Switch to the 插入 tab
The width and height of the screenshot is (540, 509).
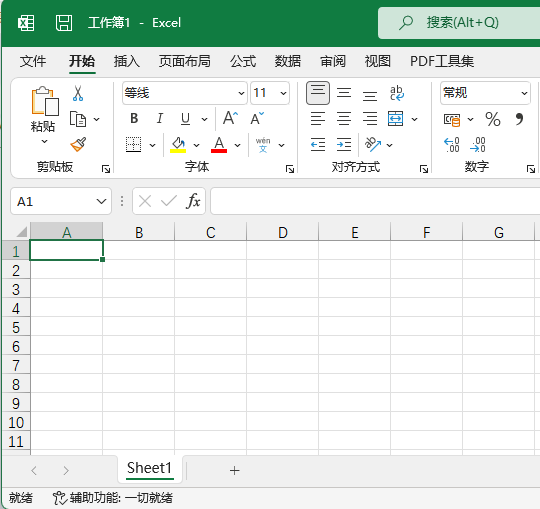(x=127, y=61)
